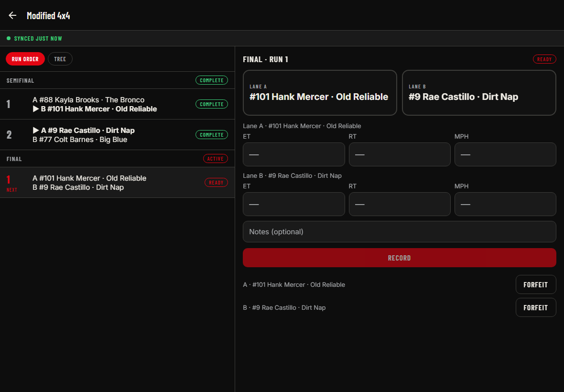This screenshot has width=564, height=392.
Task: Switch to Tree view
Action: [x=60, y=59]
